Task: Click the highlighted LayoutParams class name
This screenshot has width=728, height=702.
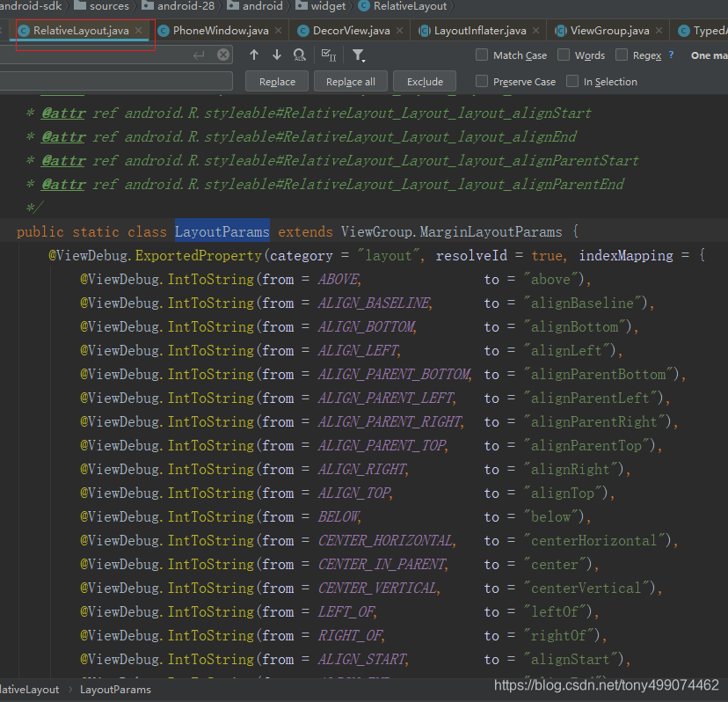Action: [222, 231]
